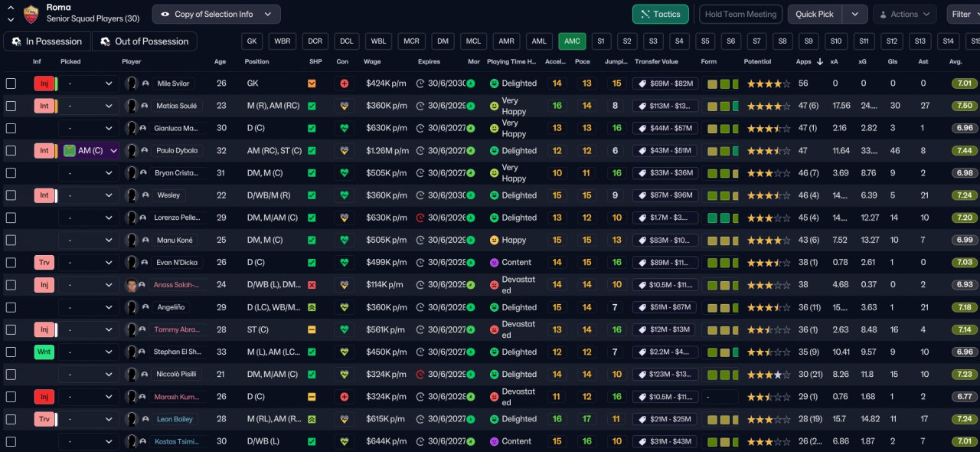
Task: Tick the checkbox for Leon Bailey
Action: (x=11, y=419)
